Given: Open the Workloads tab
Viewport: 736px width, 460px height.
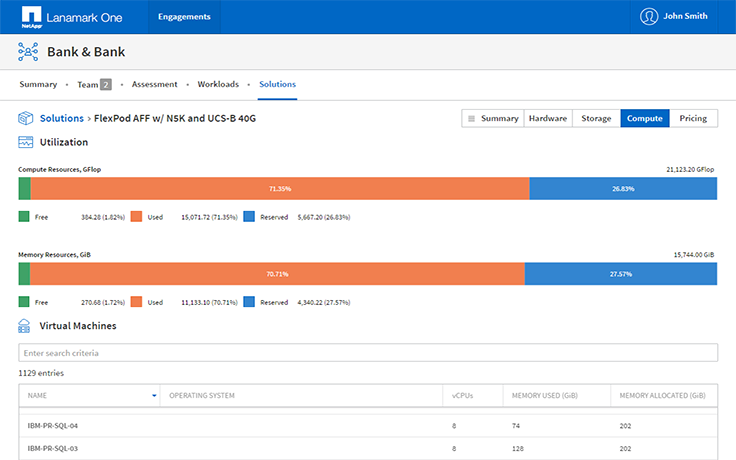Looking at the screenshot, I should pos(218,84).
